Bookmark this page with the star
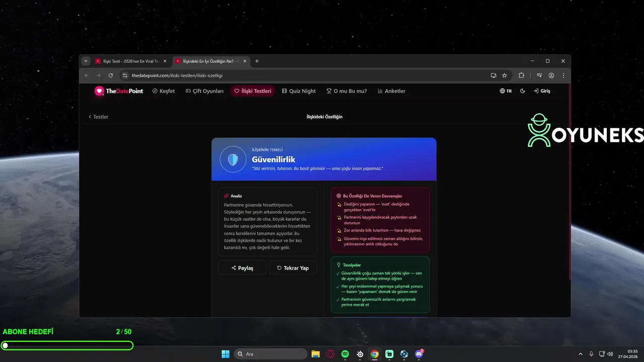The width and height of the screenshot is (644, 362). (x=505, y=75)
